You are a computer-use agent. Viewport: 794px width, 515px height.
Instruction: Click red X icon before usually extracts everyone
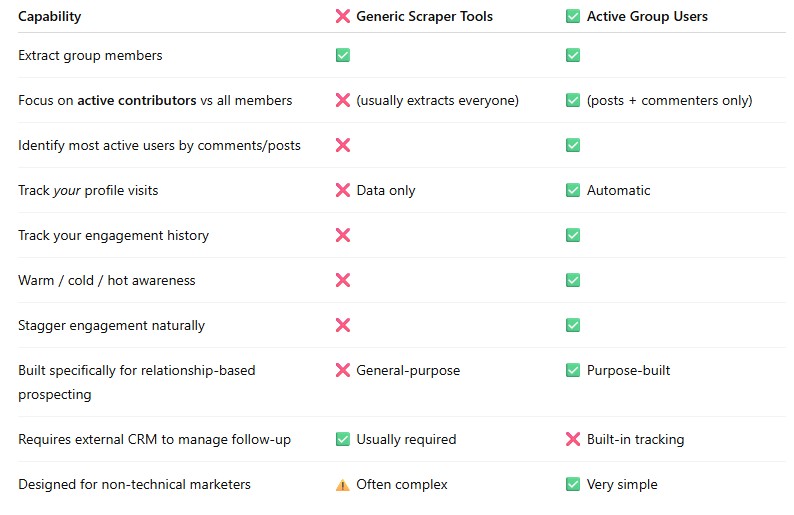pyautogui.click(x=343, y=100)
